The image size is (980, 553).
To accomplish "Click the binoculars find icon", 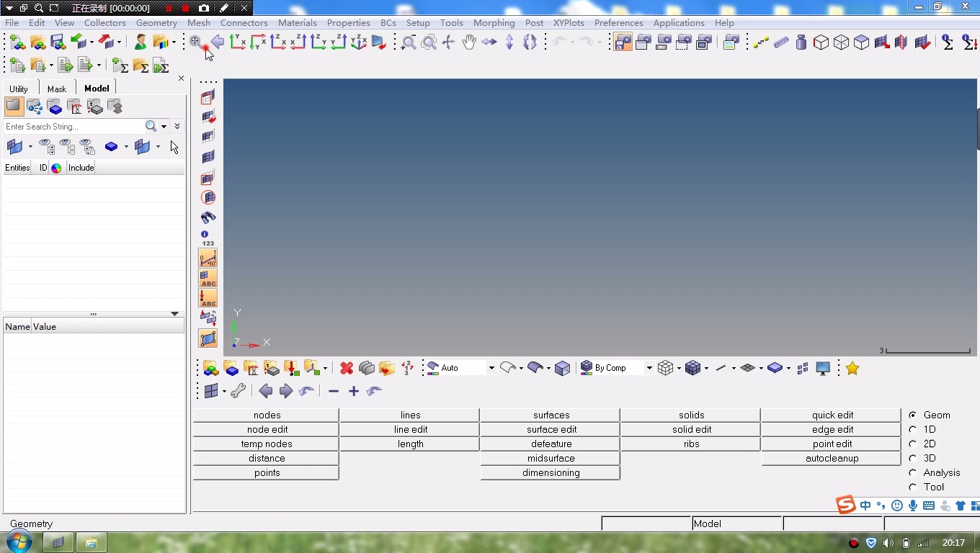I will pyautogui.click(x=208, y=217).
